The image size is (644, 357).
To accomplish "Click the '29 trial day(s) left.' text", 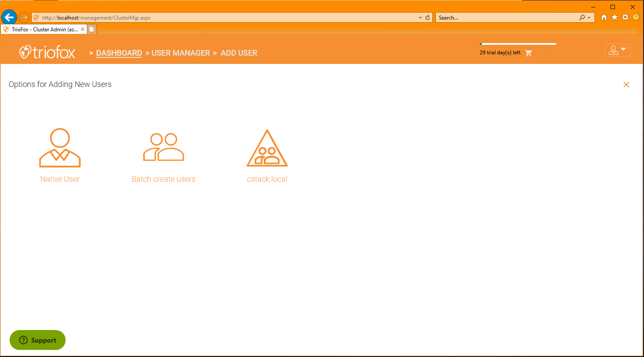I will [501, 53].
